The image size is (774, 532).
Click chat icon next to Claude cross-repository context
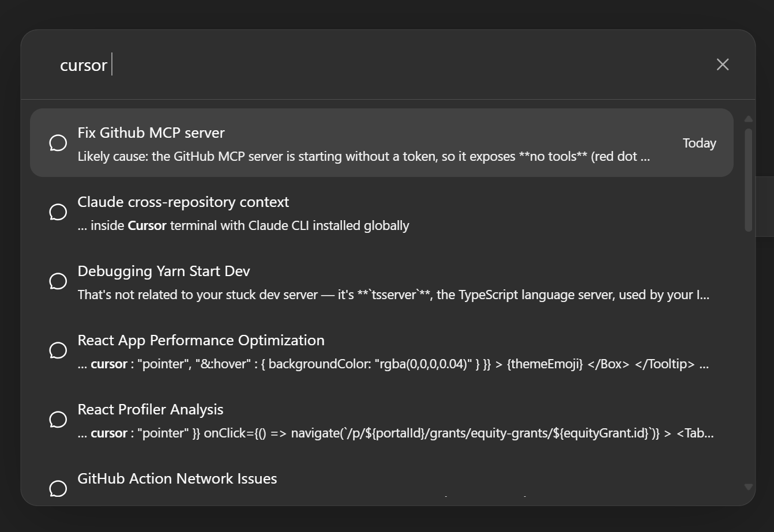[x=58, y=212]
